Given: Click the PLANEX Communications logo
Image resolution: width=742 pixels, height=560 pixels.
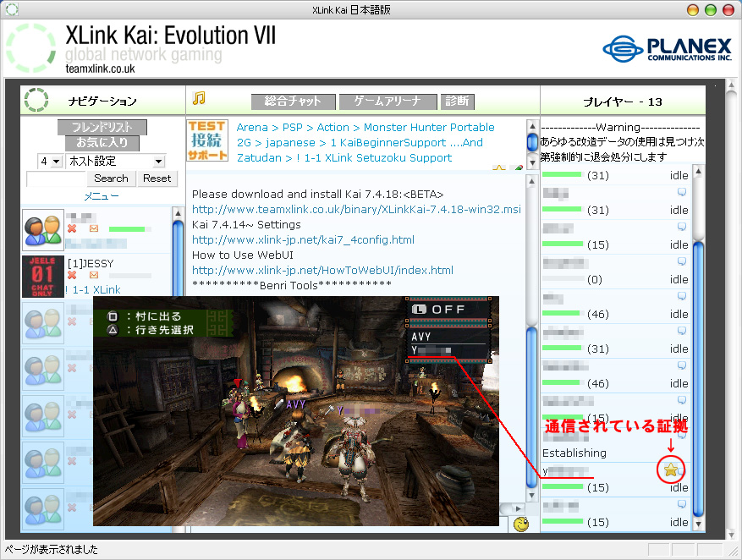Looking at the screenshot, I should pos(668,49).
